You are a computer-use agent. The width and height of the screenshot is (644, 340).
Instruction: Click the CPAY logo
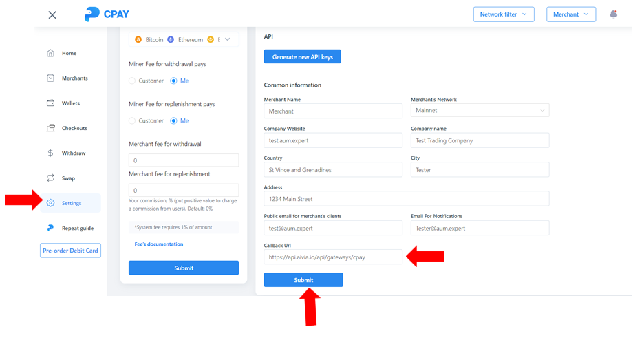click(107, 14)
